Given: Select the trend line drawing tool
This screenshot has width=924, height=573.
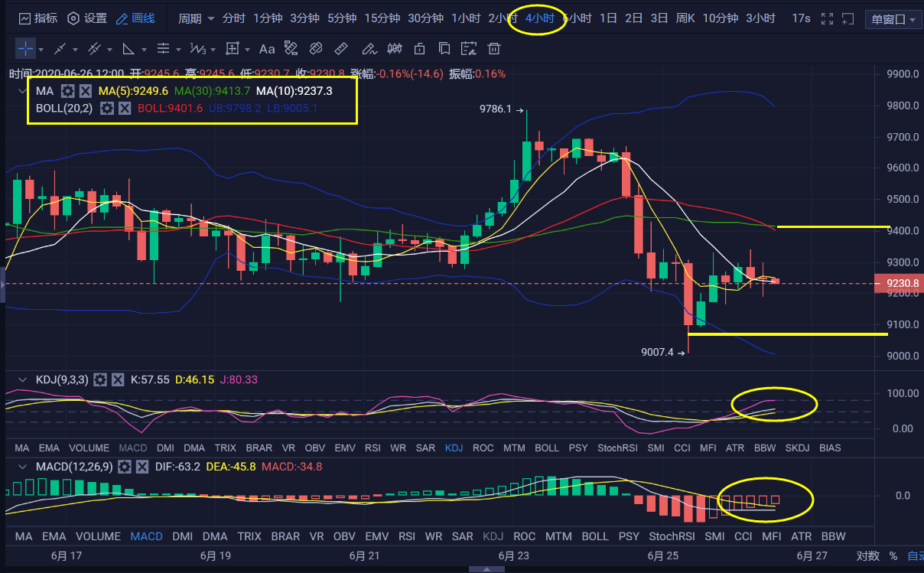Looking at the screenshot, I should click(x=60, y=49).
